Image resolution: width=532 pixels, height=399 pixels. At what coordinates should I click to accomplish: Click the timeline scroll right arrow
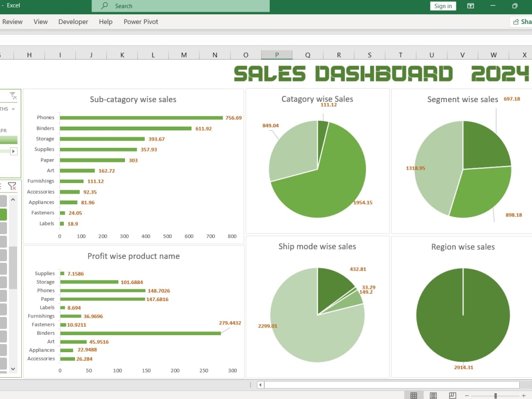(x=14, y=151)
